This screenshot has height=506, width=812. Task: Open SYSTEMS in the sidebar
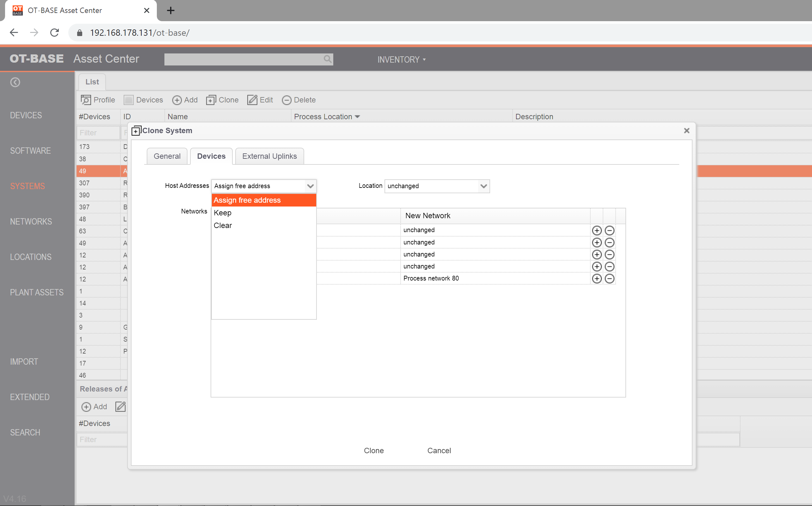(x=28, y=186)
